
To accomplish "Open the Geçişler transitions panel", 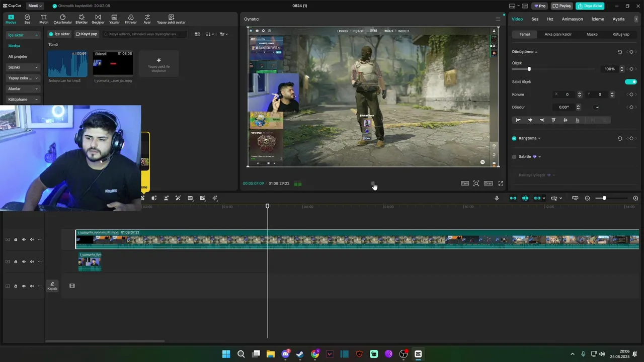I will 98,19.
